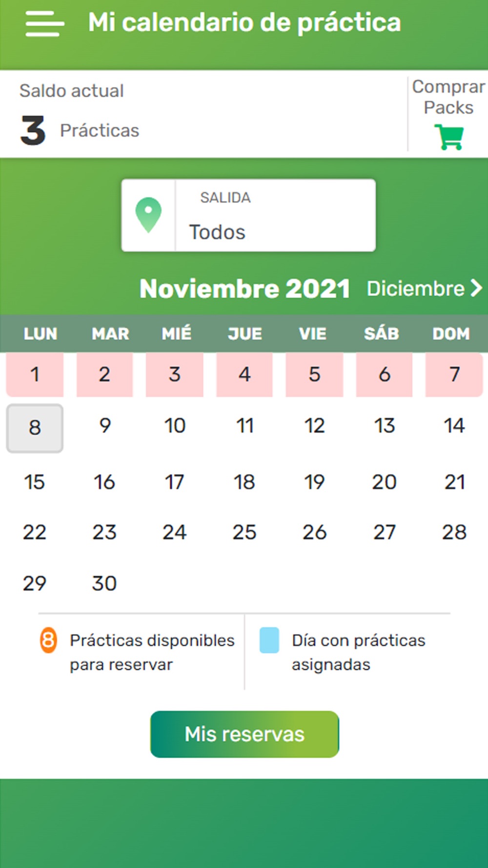488x868 pixels.
Task: Select day 12 on the calendar
Action: tap(314, 426)
